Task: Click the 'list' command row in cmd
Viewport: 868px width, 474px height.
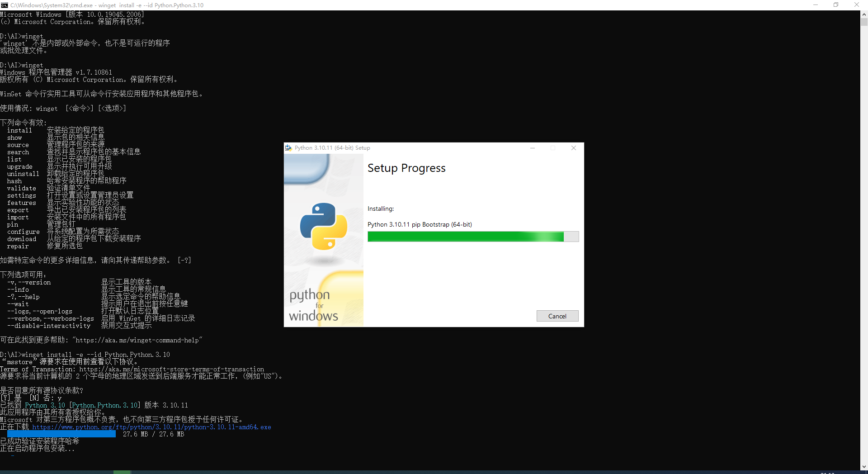Action: 59,159
